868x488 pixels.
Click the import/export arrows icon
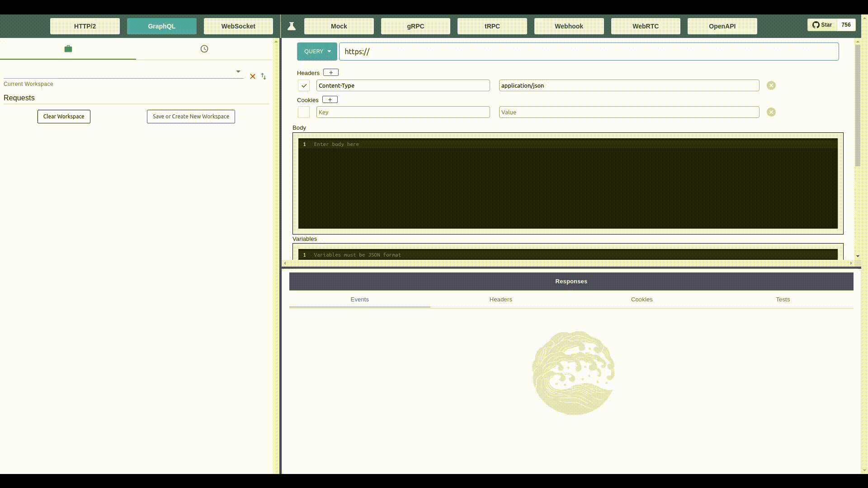tap(264, 76)
